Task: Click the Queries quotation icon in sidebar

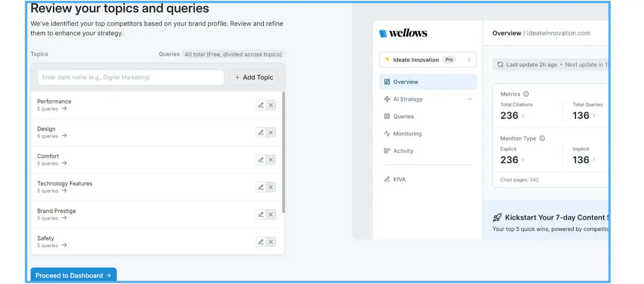Action: [387, 116]
